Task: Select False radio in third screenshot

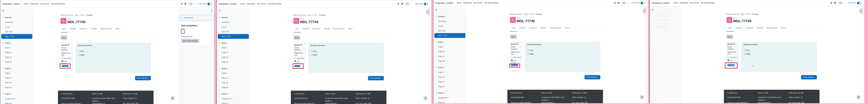Action: [528, 54]
